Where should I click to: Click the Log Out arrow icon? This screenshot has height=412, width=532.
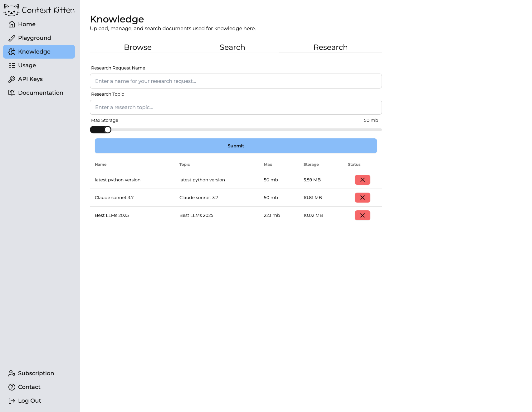12,401
